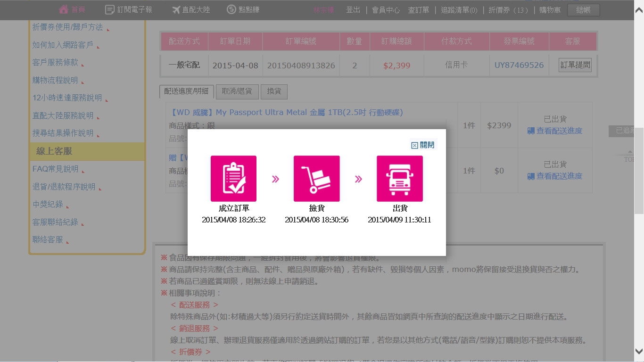Open 折價券使用/歸戶方法 sidebar link
644x362 pixels.
[67, 27]
